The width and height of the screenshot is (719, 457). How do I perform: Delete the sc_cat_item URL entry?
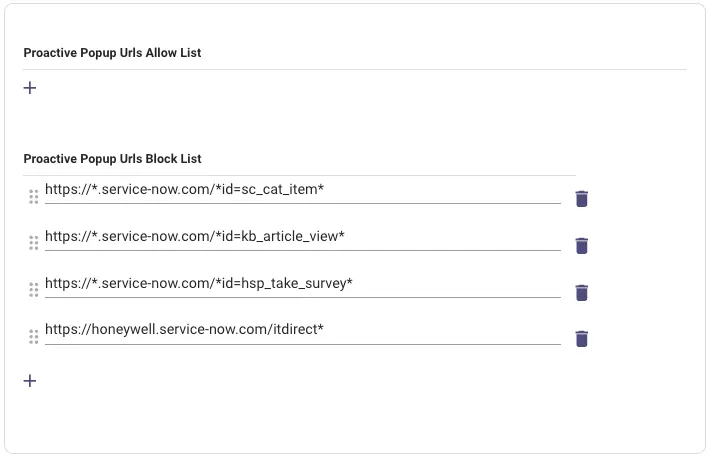coord(582,198)
